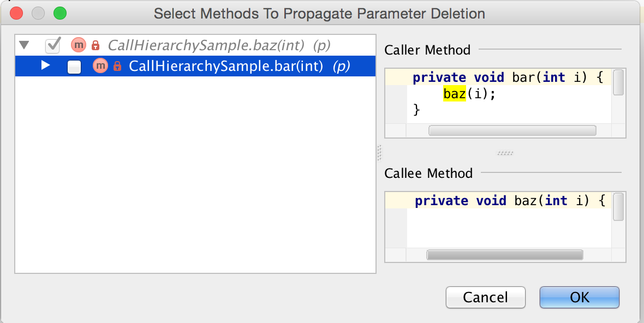Collapse the CallHierarchySample.baz tree node

click(24, 45)
